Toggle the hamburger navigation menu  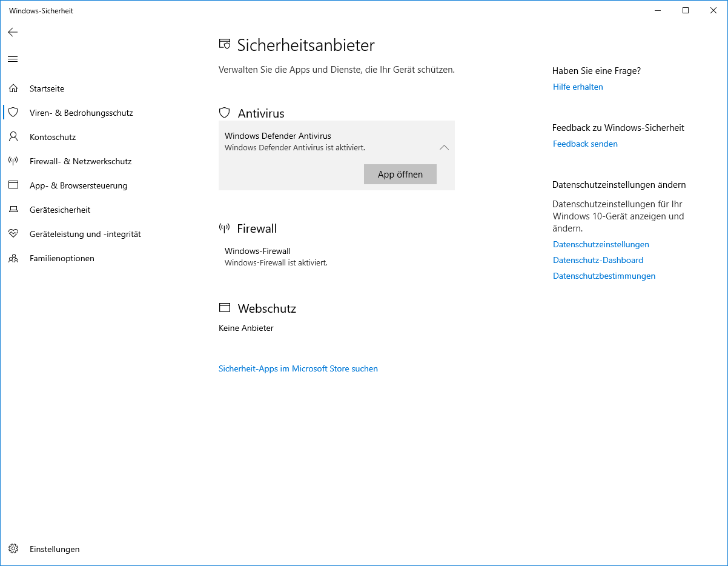pyautogui.click(x=13, y=59)
